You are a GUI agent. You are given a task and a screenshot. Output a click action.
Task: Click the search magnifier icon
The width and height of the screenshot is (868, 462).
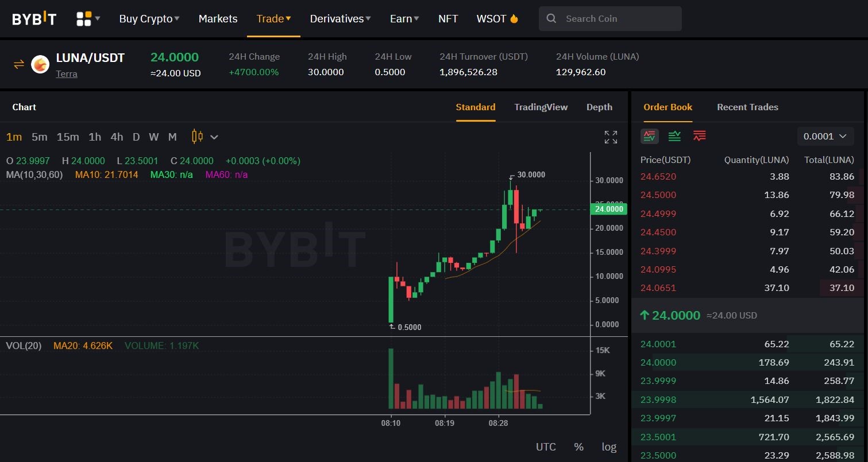coord(551,19)
